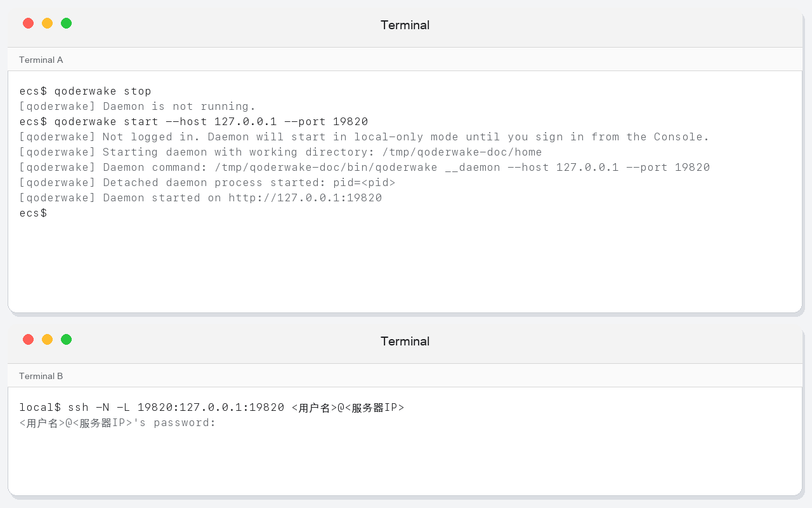Minimize the lower Terminal window with yellow button
The height and width of the screenshot is (508, 812).
[47, 340]
